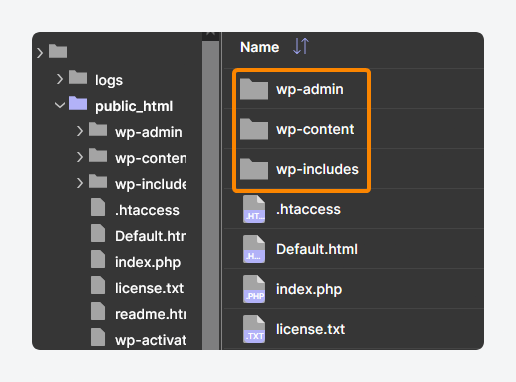The height and width of the screenshot is (382, 516).
Task: Click the tree panel vertical scrollbar
Action: click(210, 195)
